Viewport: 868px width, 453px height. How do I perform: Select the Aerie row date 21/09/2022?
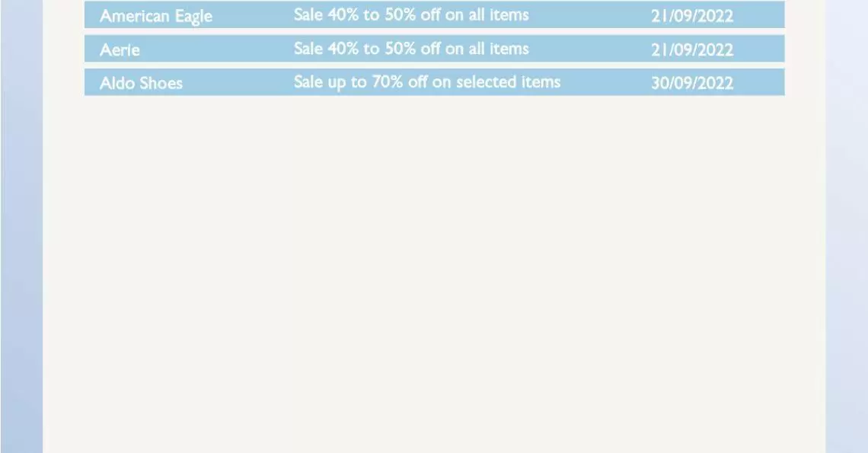(x=691, y=50)
